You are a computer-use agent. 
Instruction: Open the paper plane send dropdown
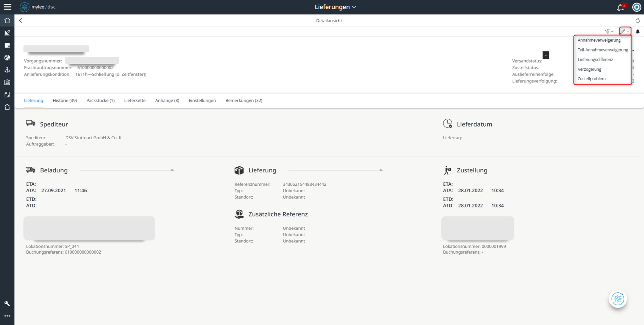pyautogui.click(x=609, y=31)
